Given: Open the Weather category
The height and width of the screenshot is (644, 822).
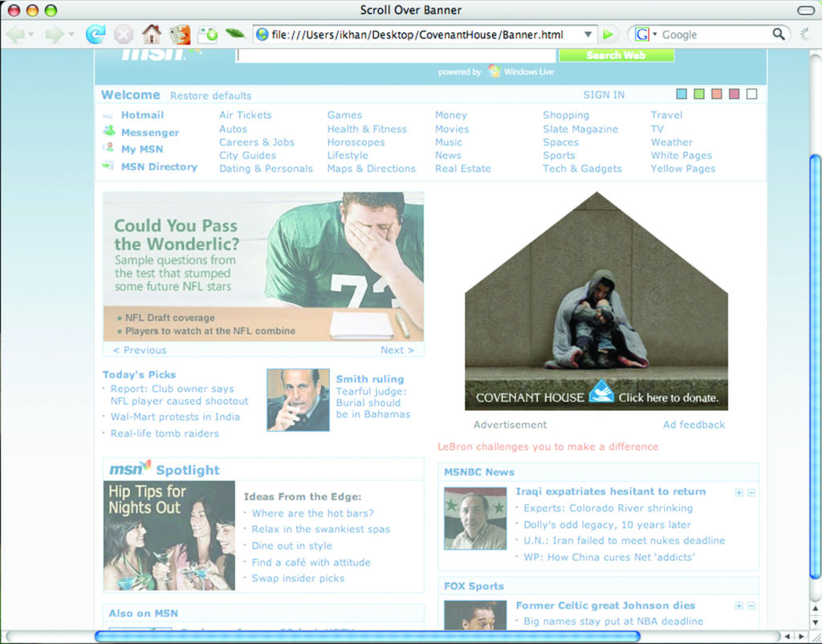Looking at the screenshot, I should tap(672, 142).
